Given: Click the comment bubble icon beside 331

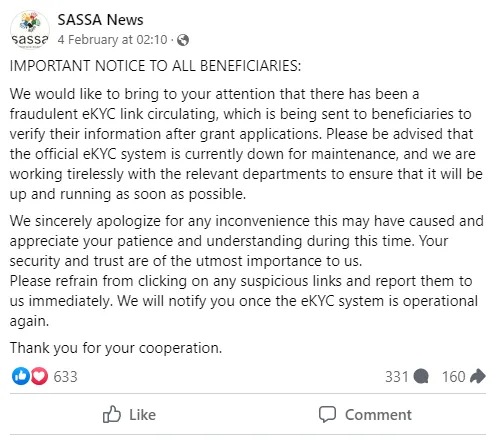Looking at the screenshot, I should point(421,377).
